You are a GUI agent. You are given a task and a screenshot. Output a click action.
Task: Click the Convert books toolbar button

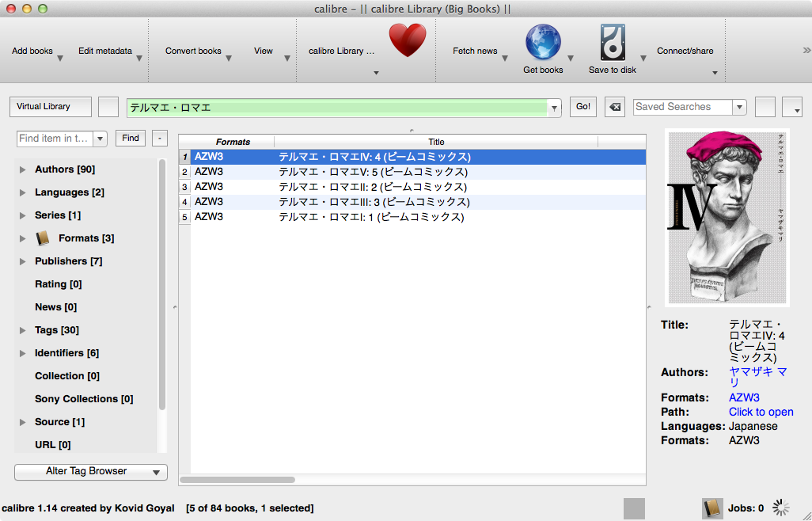[x=193, y=51]
